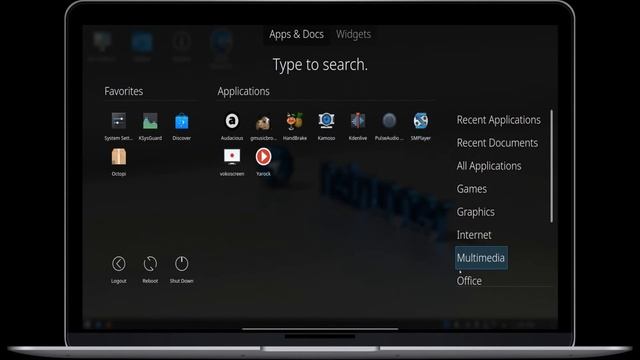
Task: Launch the gmusicbrowser app
Action: 263,126
